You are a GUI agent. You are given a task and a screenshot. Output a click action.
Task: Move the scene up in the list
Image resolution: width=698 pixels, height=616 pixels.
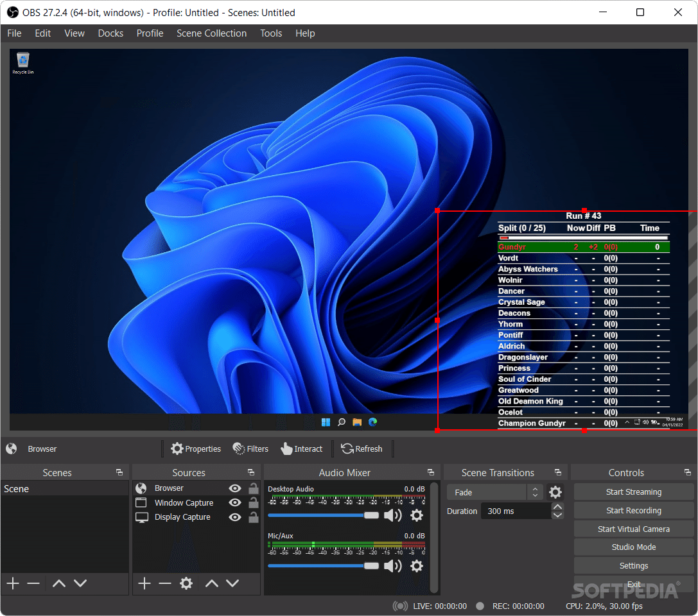pyautogui.click(x=59, y=583)
